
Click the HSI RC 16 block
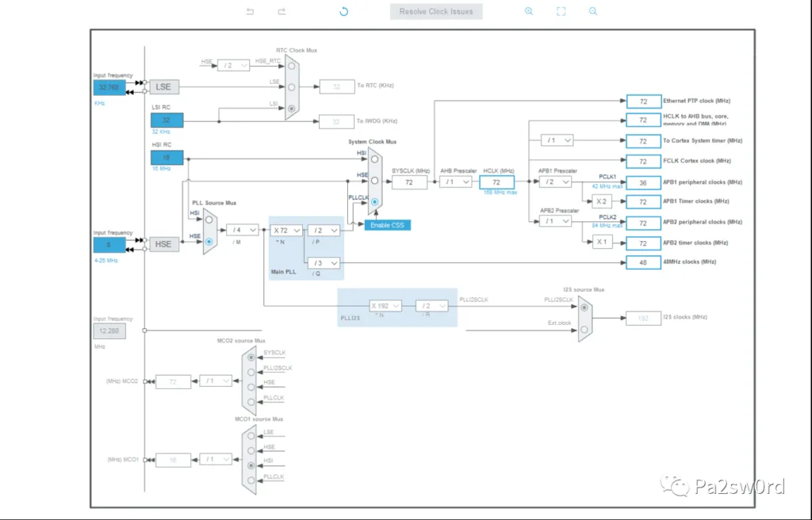167,158
